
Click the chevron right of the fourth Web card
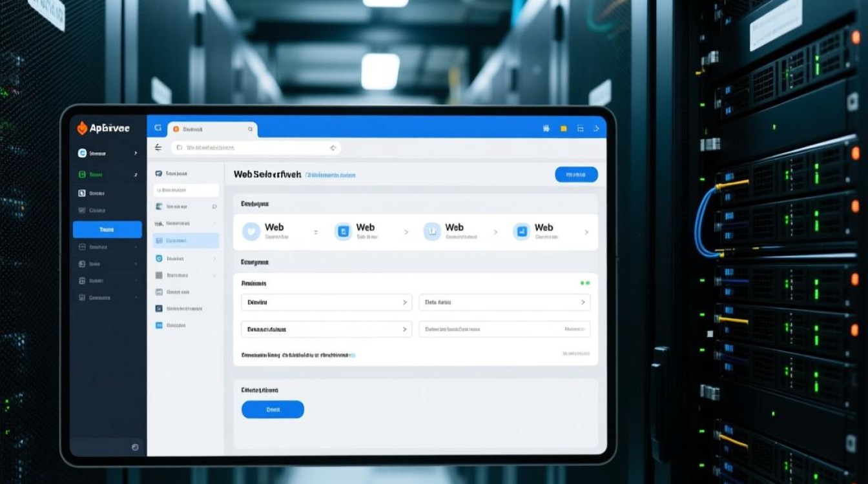(586, 232)
